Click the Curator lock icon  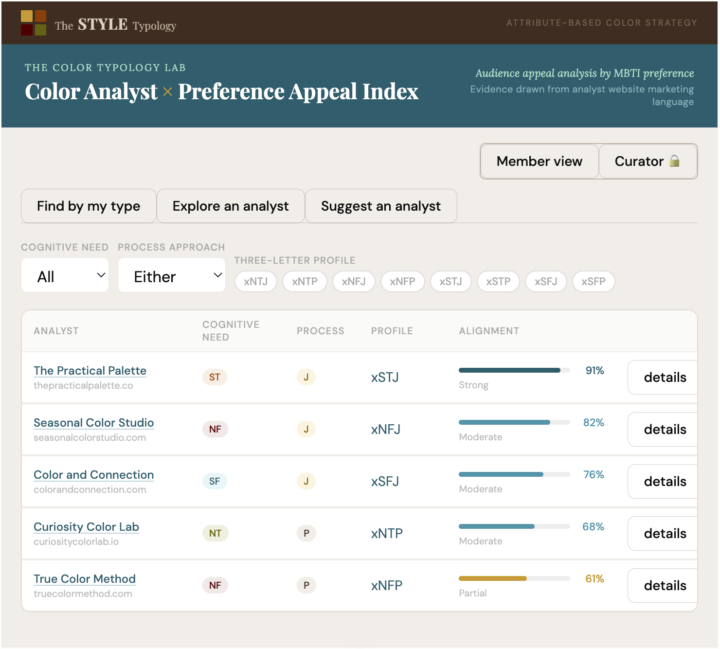[674, 161]
